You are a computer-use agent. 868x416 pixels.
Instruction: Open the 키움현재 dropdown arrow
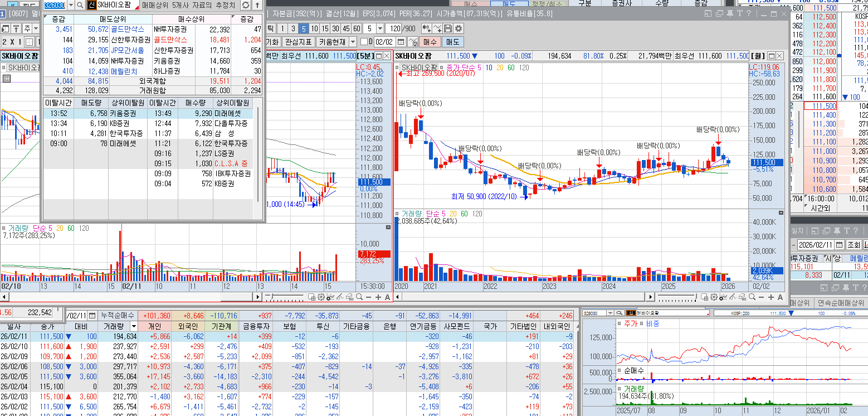point(353,42)
